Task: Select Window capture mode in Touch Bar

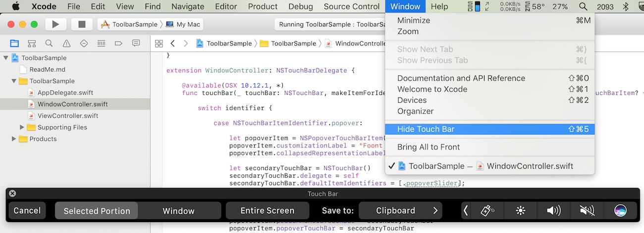Action: (x=179, y=211)
